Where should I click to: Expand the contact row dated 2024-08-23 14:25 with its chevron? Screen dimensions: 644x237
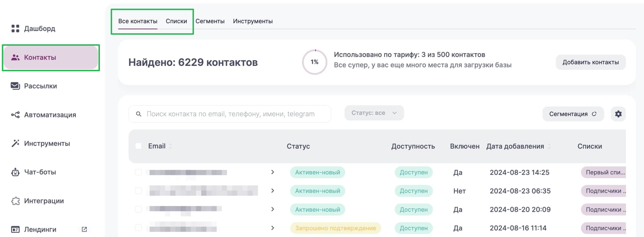coord(272,172)
